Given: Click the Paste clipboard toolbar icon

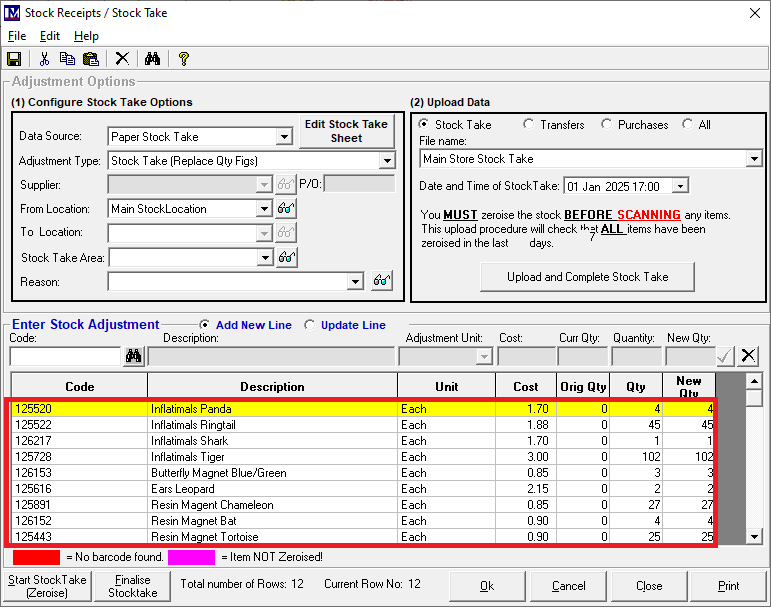Looking at the screenshot, I should tap(91, 59).
